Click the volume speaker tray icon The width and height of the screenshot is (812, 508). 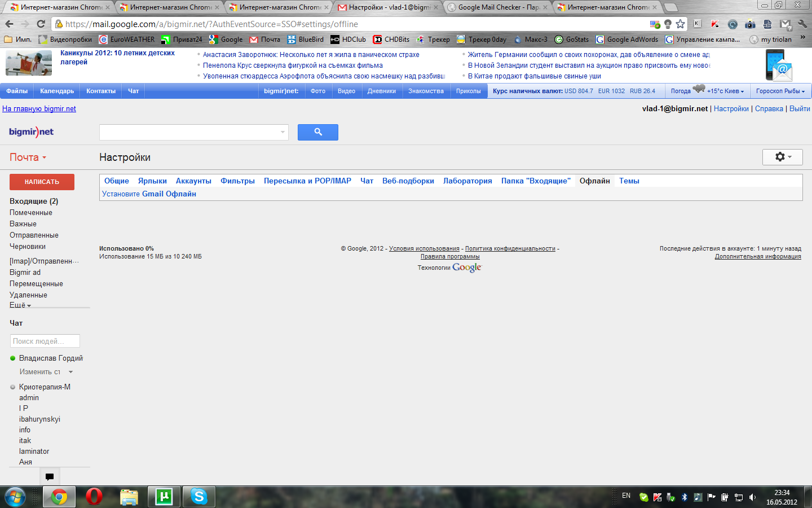click(752, 497)
